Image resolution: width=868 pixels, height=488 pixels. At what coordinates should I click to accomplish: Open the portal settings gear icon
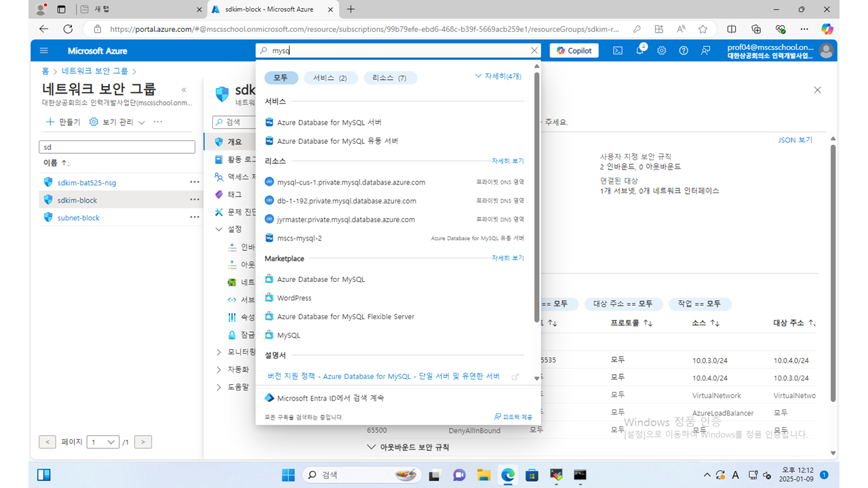(x=662, y=51)
